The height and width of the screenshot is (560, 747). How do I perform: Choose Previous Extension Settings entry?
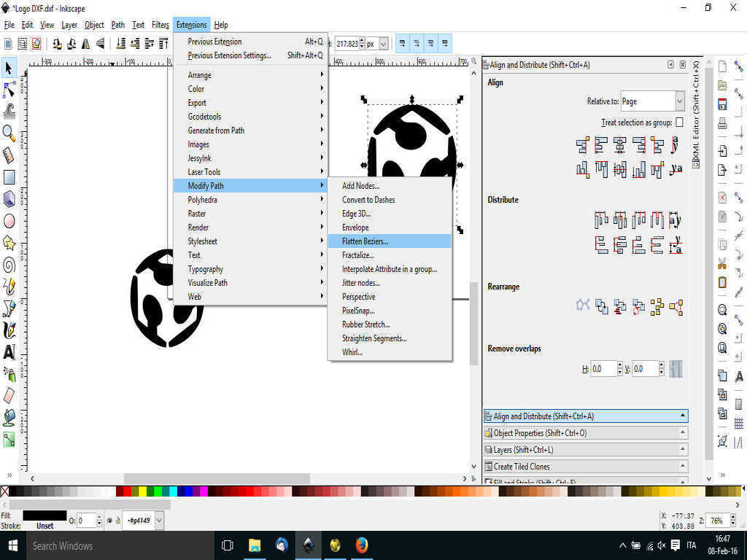point(251,55)
